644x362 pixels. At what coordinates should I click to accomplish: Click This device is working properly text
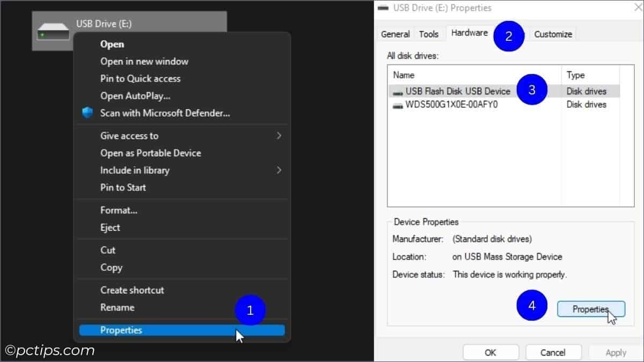(x=510, y=275)
